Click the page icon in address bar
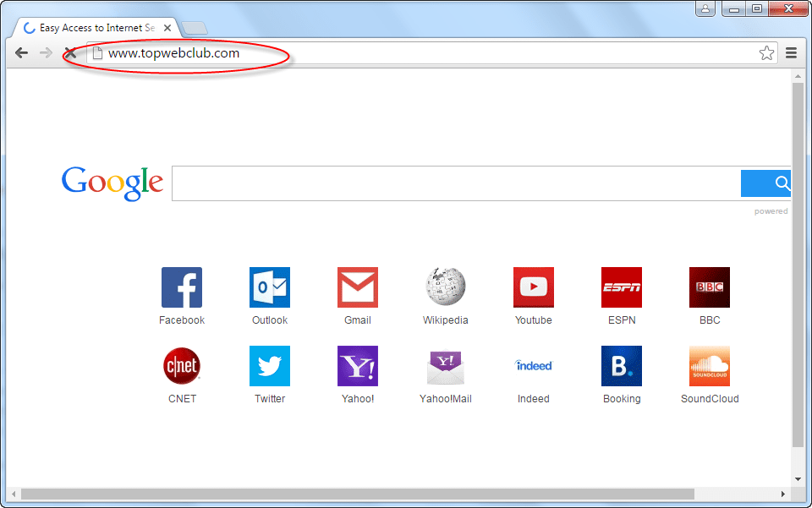 (x=97, y=52)
